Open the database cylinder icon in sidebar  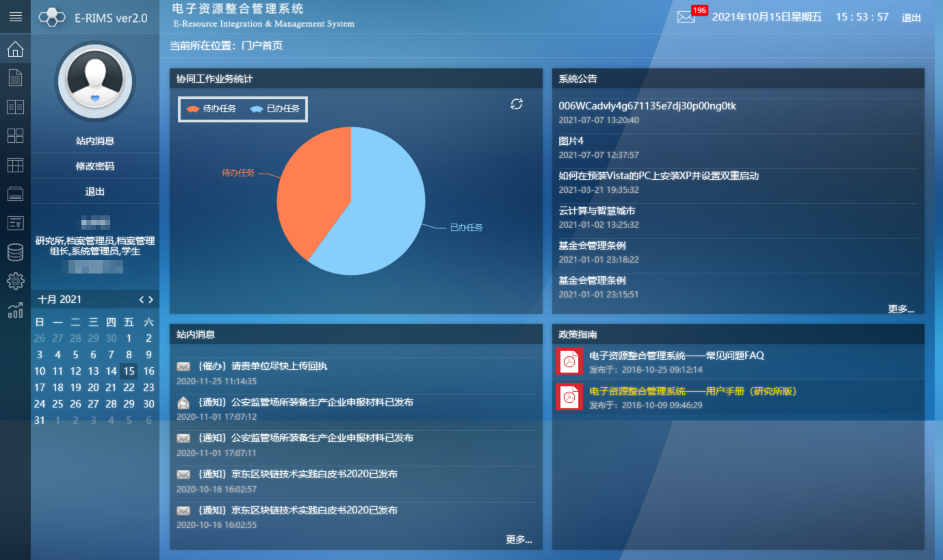pyautogui.click(x=15, y=252)
